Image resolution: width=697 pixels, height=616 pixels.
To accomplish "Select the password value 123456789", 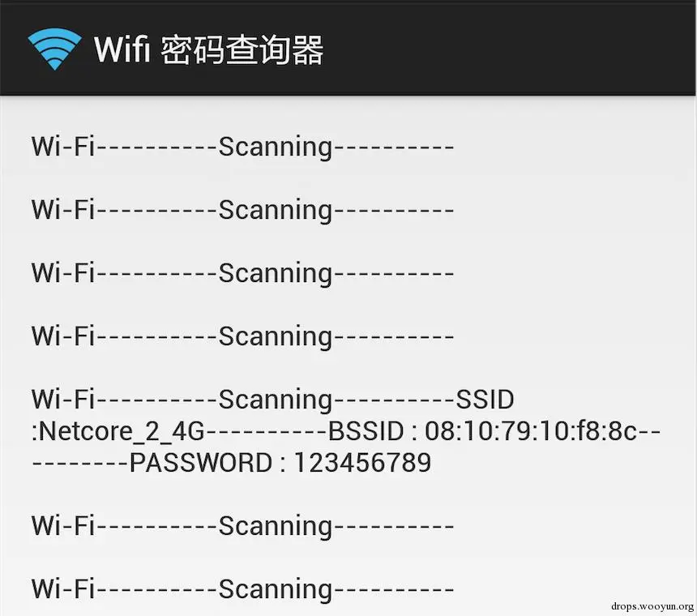I will coord(362,463).
